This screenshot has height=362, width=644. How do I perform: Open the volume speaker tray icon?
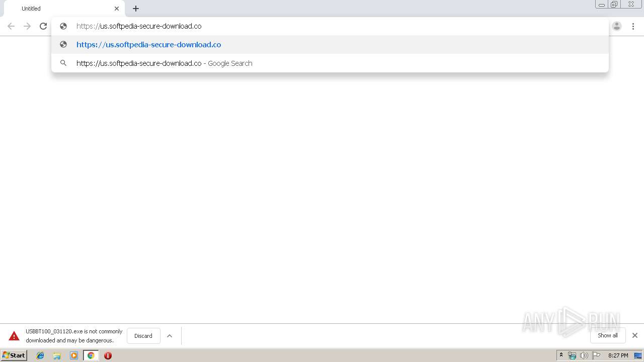tap(584, 355)
